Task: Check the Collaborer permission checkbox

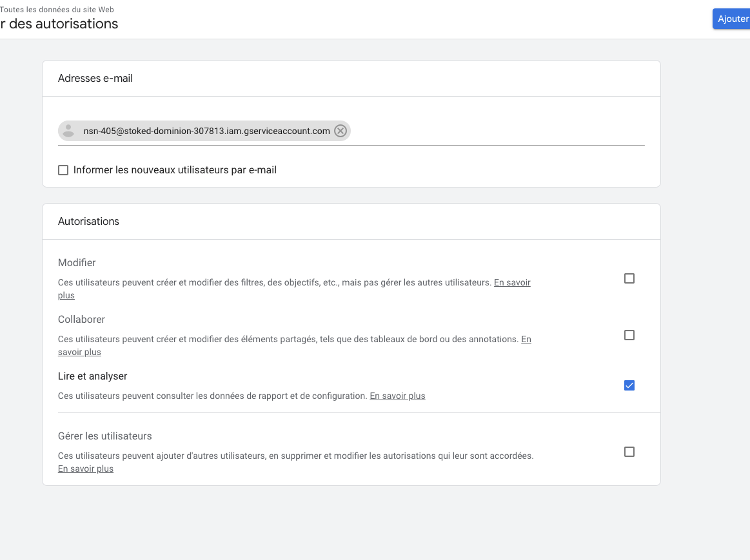Action: click(x=629, y=335)
